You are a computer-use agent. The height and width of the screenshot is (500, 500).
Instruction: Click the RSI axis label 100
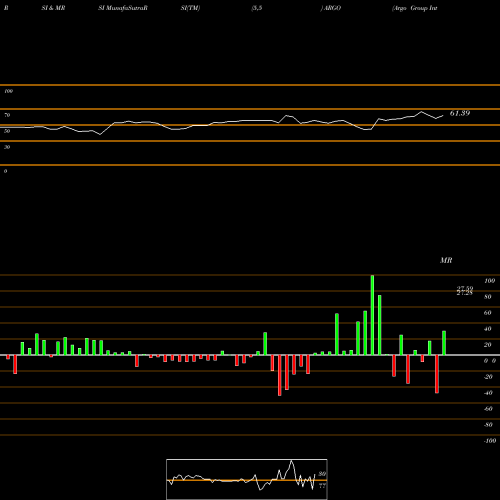(9, 91)
